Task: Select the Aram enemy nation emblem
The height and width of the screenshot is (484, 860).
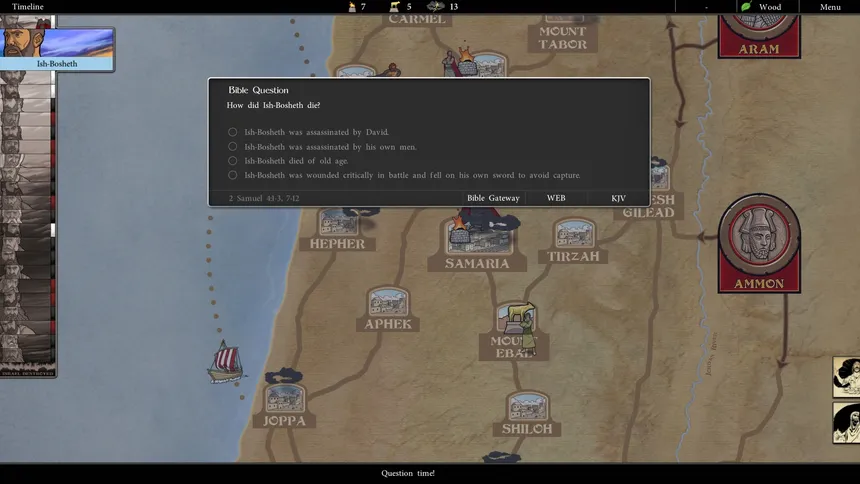Action: [x=760, y=36]
